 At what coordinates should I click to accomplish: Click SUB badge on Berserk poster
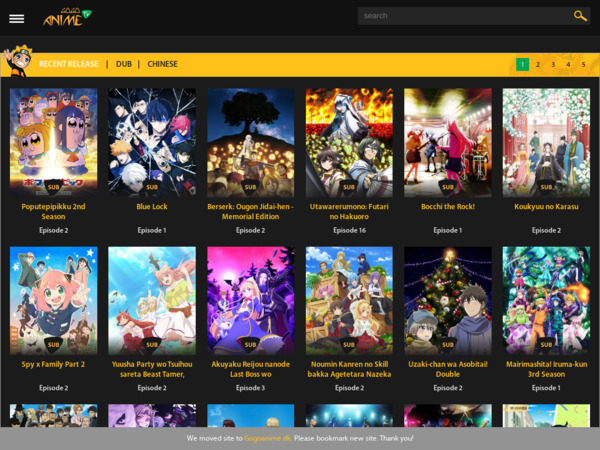pyautogui.click(x=251, y=187)
